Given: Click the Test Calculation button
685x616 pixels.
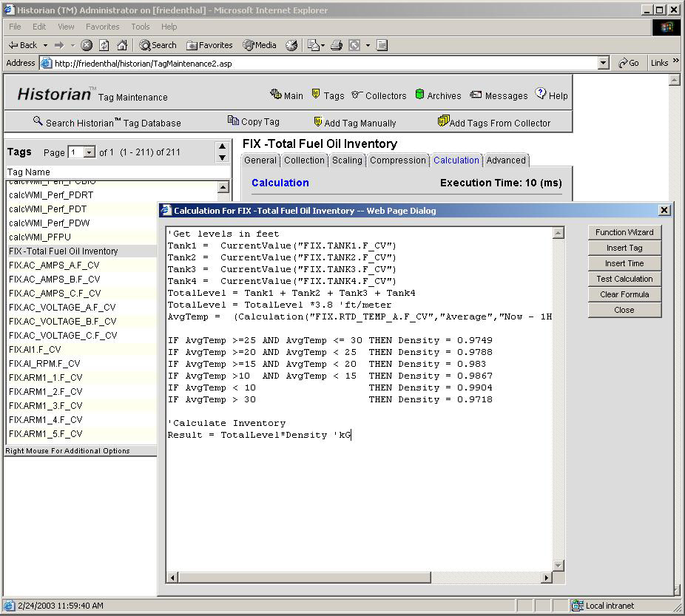Looking at the screenshot, I should tap(624, 279).
